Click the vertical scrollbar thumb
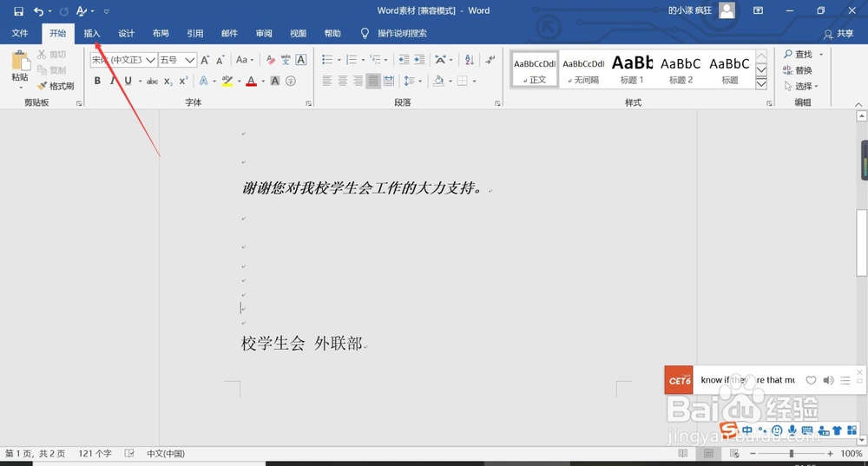 pos(861,242)
